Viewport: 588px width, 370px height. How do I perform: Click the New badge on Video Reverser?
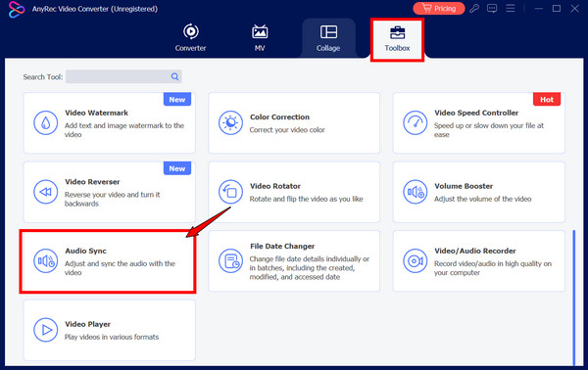[x=177, y=168]
